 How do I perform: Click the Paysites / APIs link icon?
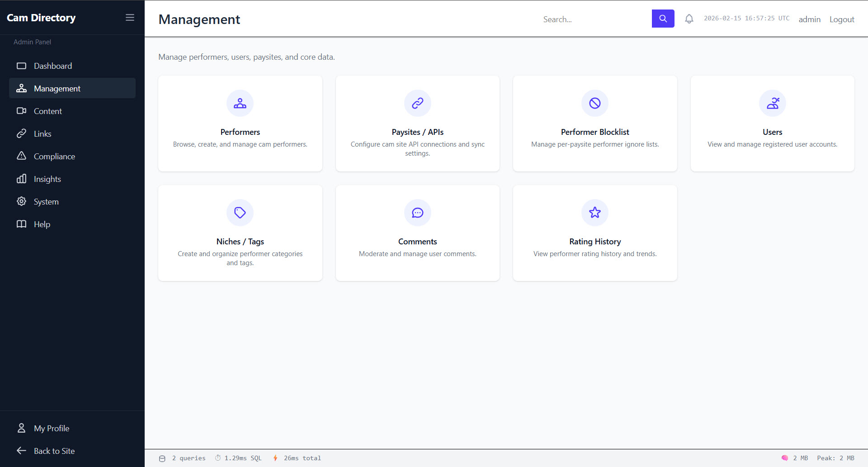click(x=417, y=103)
